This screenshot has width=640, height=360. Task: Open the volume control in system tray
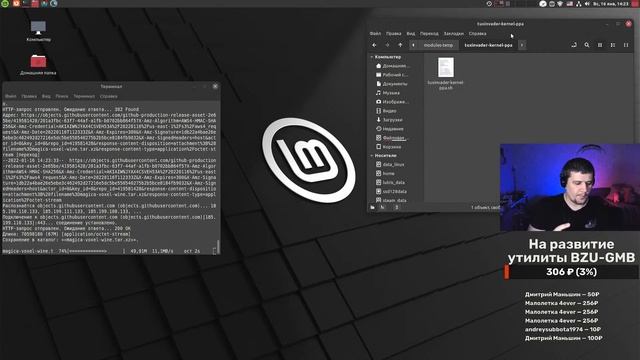point(587,4)
